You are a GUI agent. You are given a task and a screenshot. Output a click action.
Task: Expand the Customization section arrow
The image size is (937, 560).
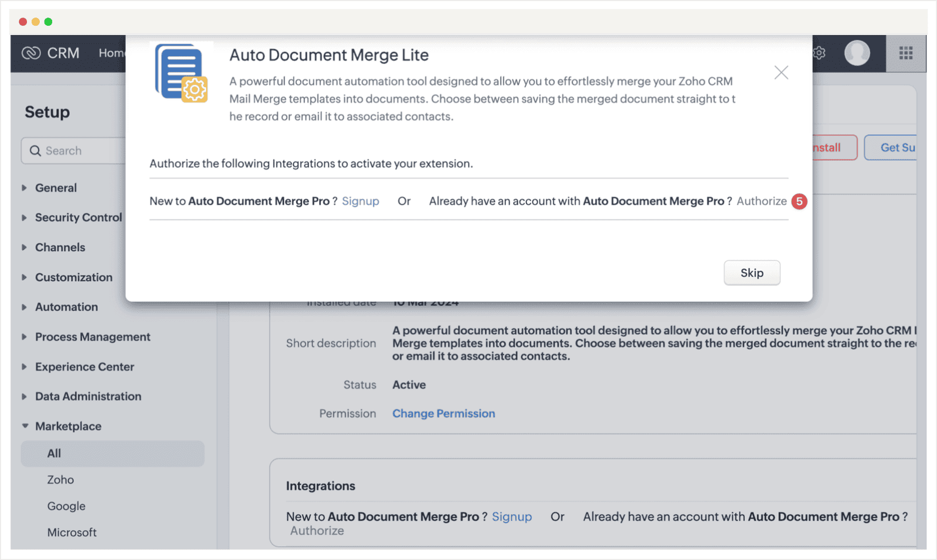point(24,277)
